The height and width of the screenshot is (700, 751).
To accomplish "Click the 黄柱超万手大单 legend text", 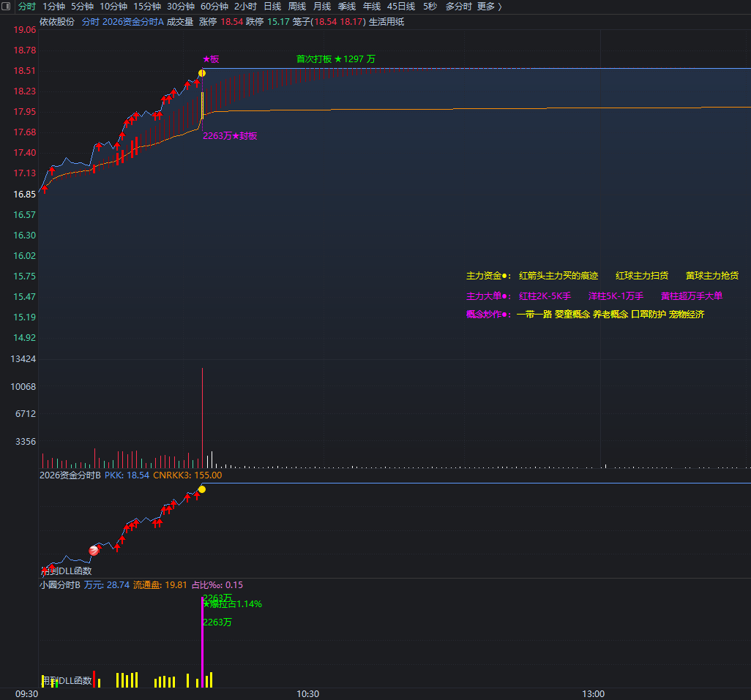I will (692, 296).
